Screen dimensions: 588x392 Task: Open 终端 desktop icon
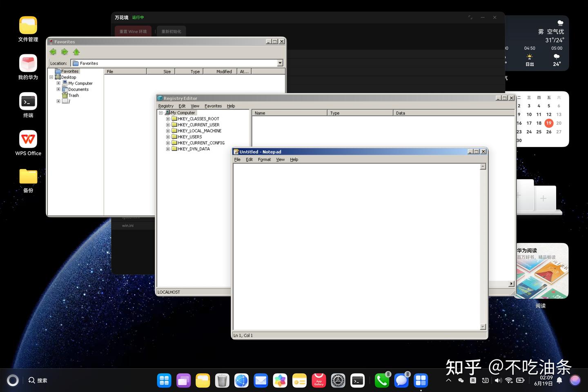tap(28, 105)
